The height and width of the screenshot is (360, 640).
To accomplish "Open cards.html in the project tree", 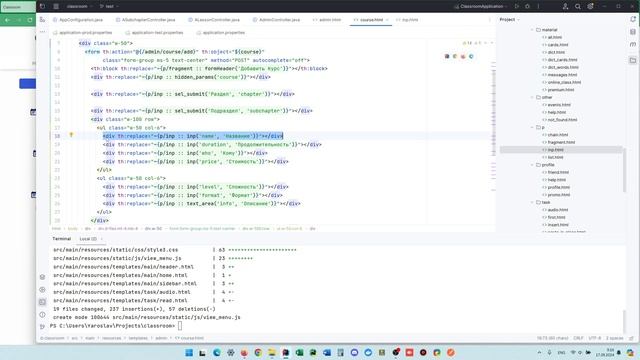I will point(555,45).
